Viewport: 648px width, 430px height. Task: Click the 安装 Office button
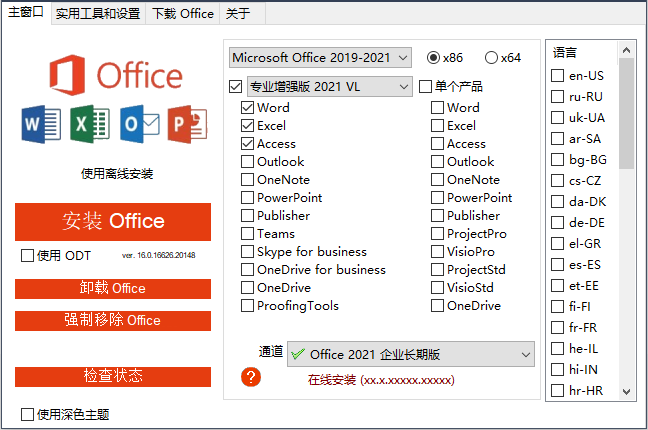pos(113,221)
